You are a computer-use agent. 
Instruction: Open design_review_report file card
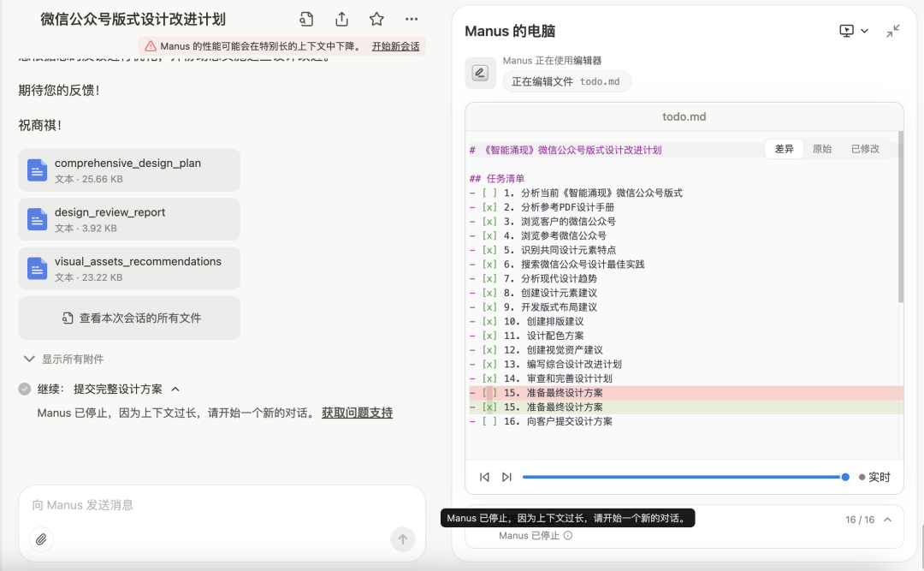coord(129,219)
